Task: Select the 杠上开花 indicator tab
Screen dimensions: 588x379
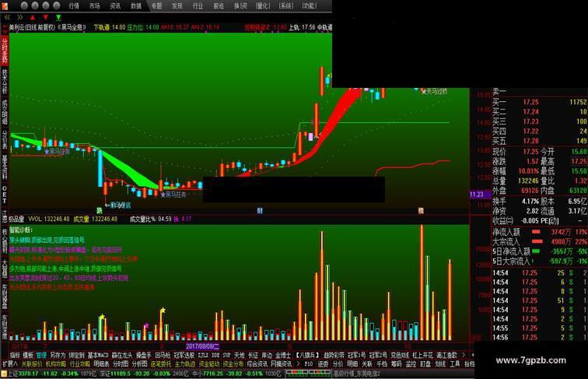Action: coord(422,355)
